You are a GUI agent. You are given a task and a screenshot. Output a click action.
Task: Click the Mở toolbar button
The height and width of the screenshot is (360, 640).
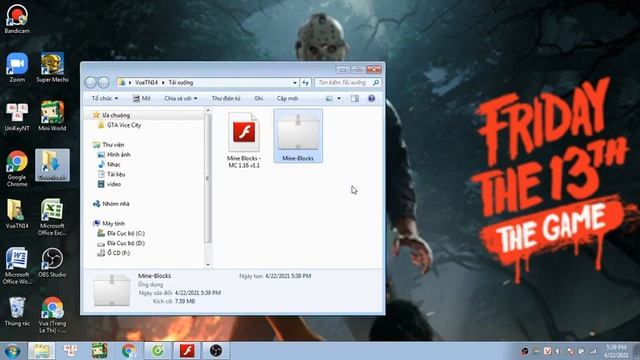tap(142, 98)
